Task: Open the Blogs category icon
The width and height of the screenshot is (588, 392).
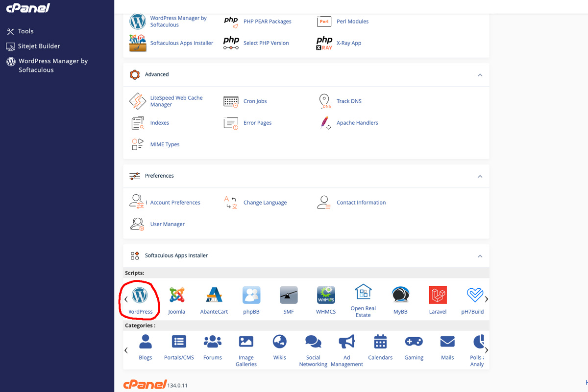Action: [146, 341]
